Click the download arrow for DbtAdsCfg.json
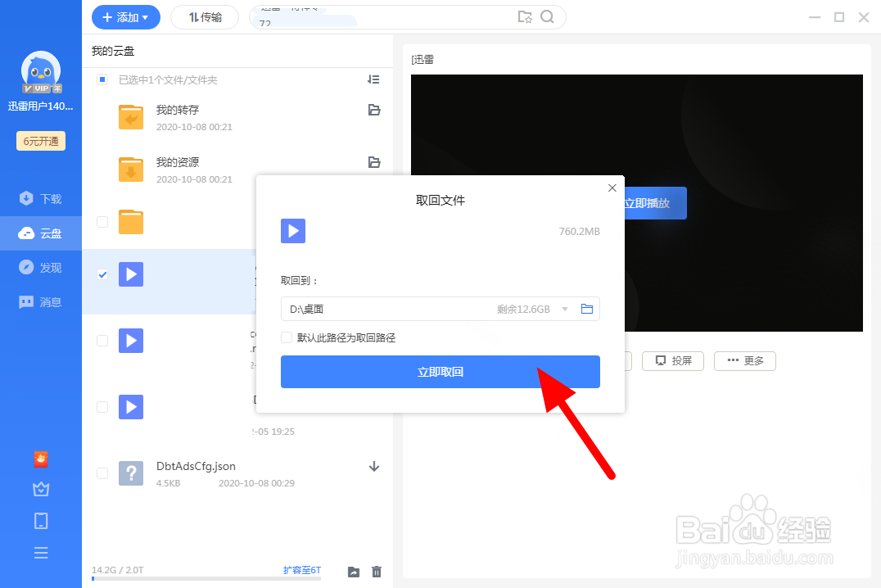Image resolution: width=881 pixels, height=588 pixels. [374, 467]
